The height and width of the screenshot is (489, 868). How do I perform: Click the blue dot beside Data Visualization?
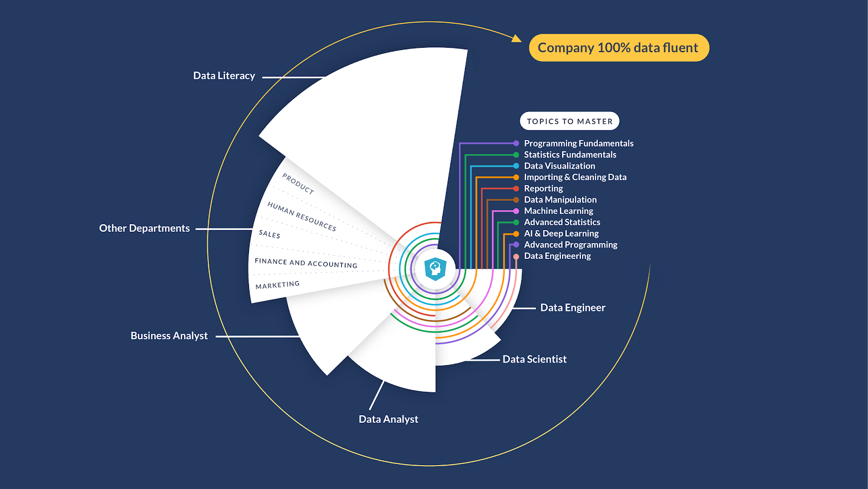tap(516, 166)
